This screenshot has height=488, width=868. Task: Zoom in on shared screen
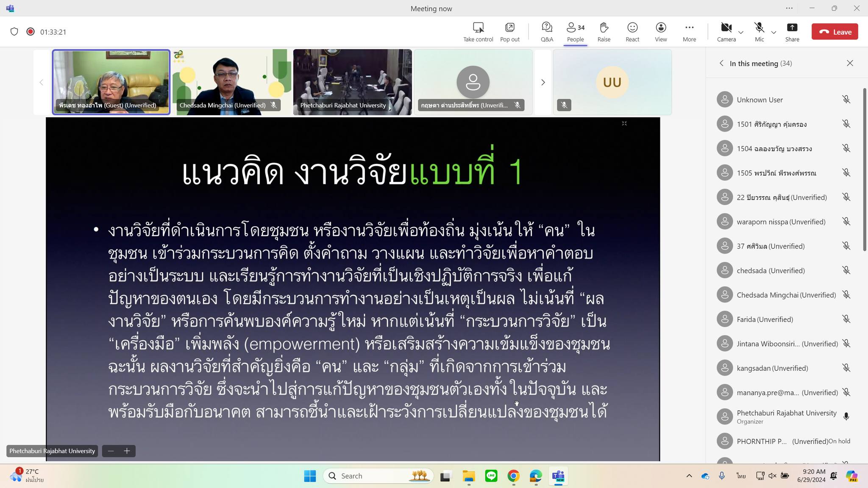127,451
